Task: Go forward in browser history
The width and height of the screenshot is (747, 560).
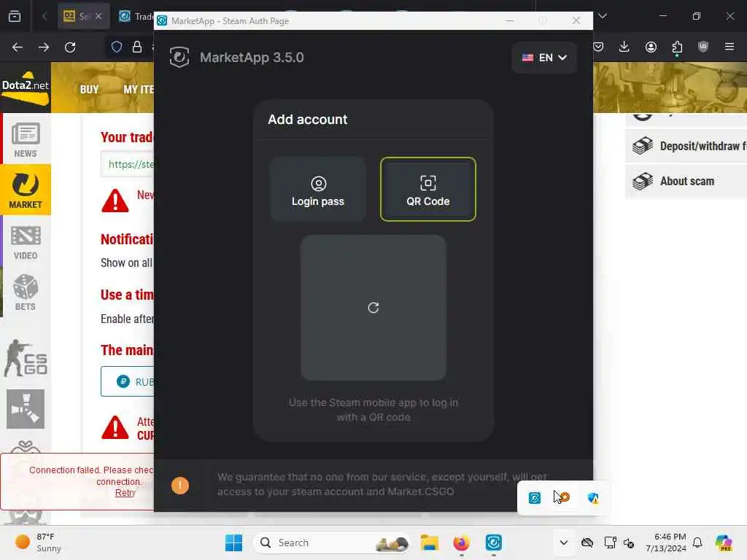Action: 43,47
